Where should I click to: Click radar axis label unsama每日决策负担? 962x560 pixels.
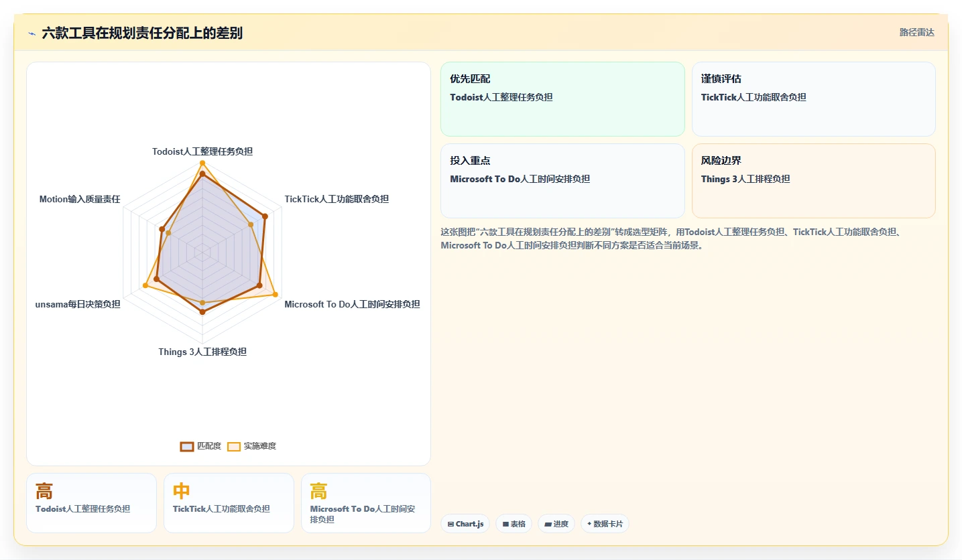78,304
